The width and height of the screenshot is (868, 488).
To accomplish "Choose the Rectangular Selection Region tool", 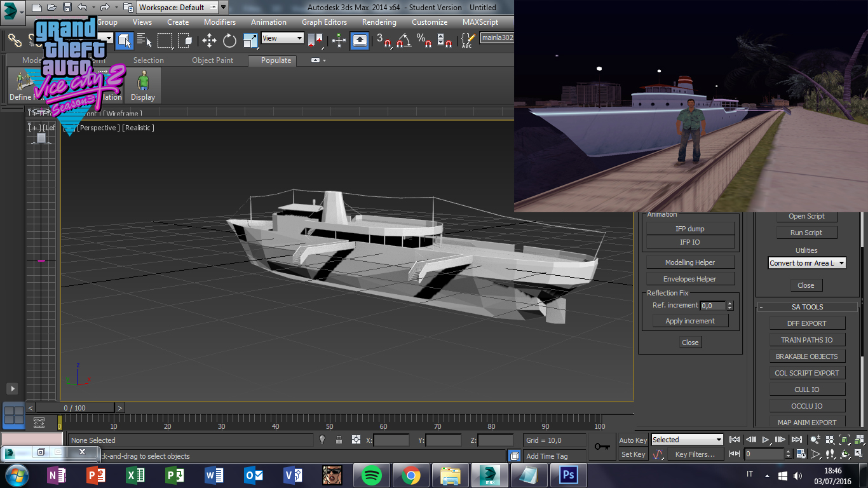I will 165,40.
